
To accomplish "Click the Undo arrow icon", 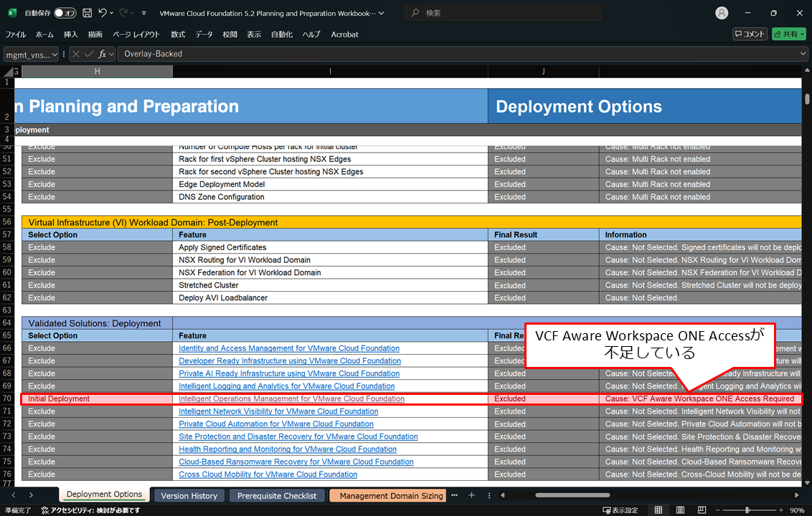I will 103,13.
